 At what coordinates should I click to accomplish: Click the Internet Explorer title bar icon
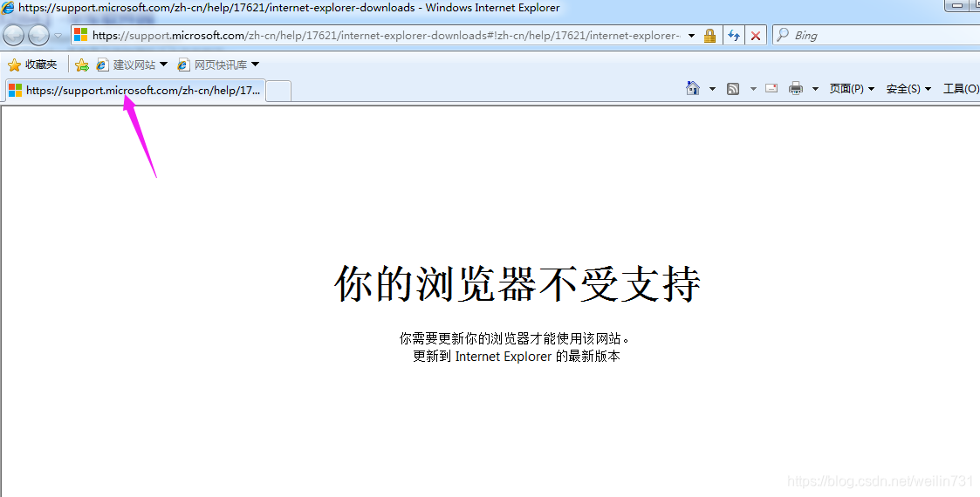8,8
